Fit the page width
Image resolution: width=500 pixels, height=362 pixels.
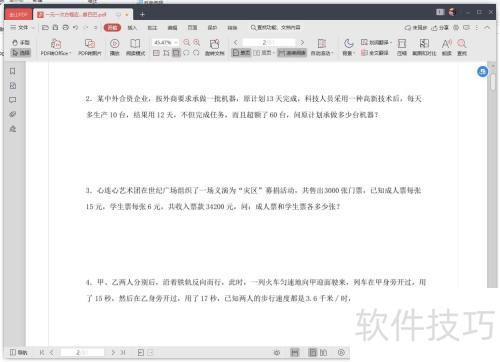pyautogui.click(x=166, y=53)
